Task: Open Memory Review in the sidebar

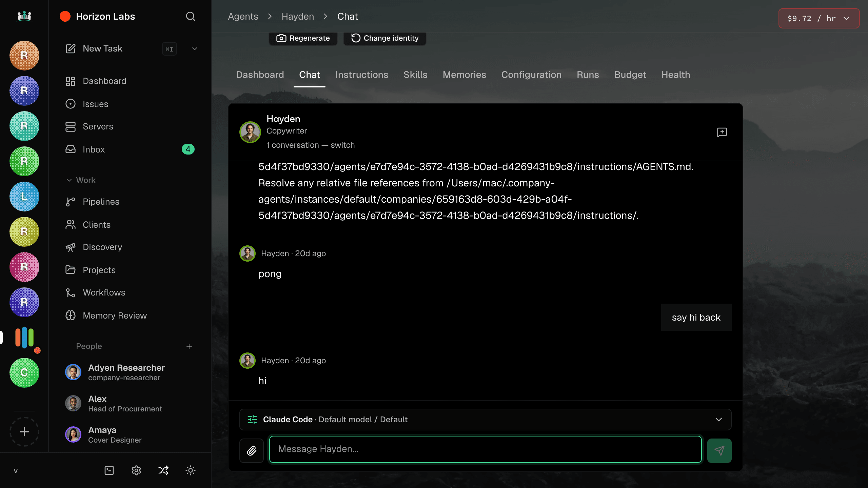Action: (x=130, y=316)
